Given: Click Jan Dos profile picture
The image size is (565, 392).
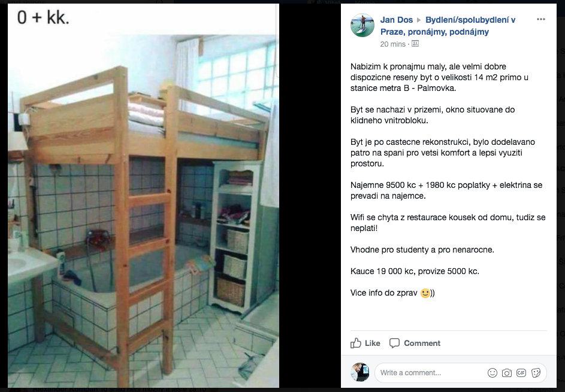Looking at the screenshot, I should point(362,25).
